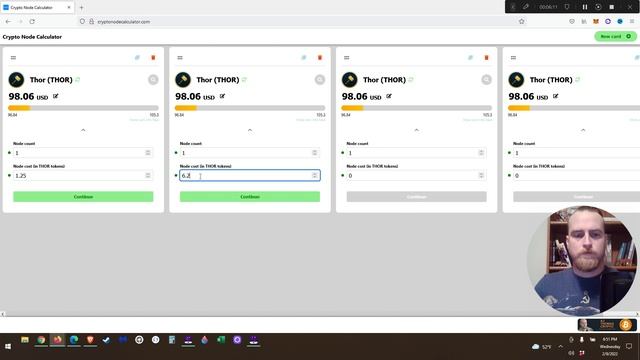Adjust Node count stepper on the third card
640x360 pixels.
point(481,153)
